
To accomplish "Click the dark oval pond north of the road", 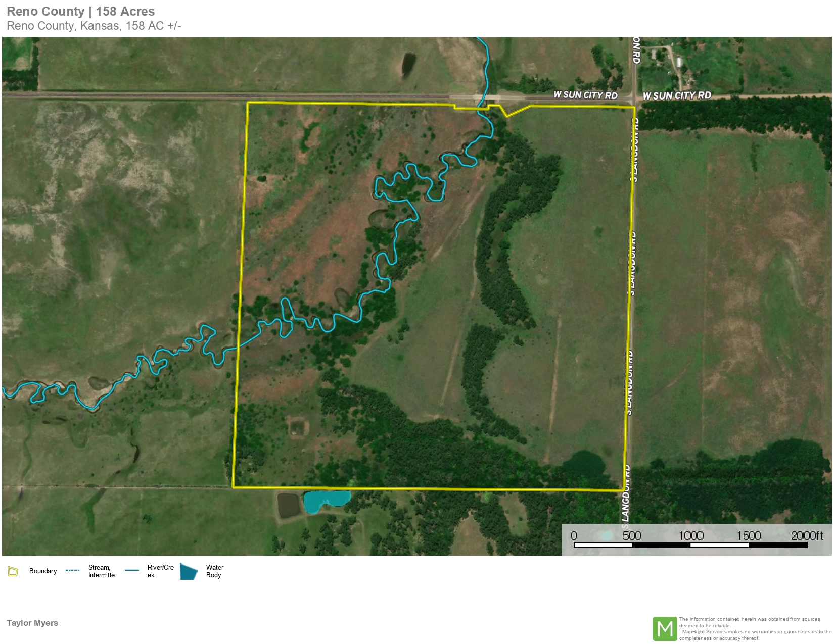I will point(408,65).
